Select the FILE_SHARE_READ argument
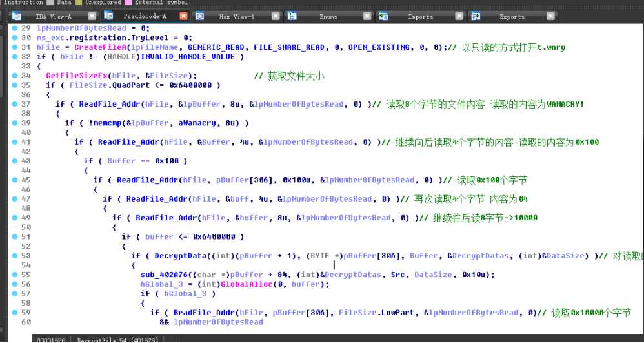Viewport: 644px width, 343px height. click(289, 47)
